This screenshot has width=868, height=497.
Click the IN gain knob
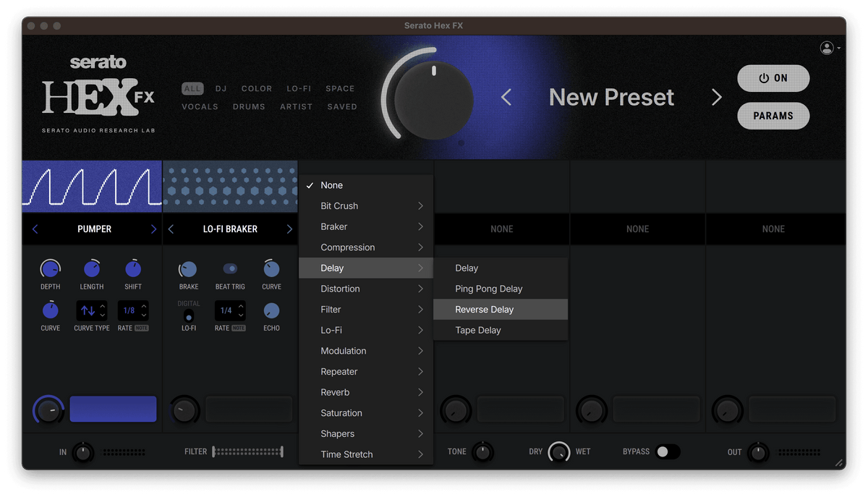pos(83,452)
